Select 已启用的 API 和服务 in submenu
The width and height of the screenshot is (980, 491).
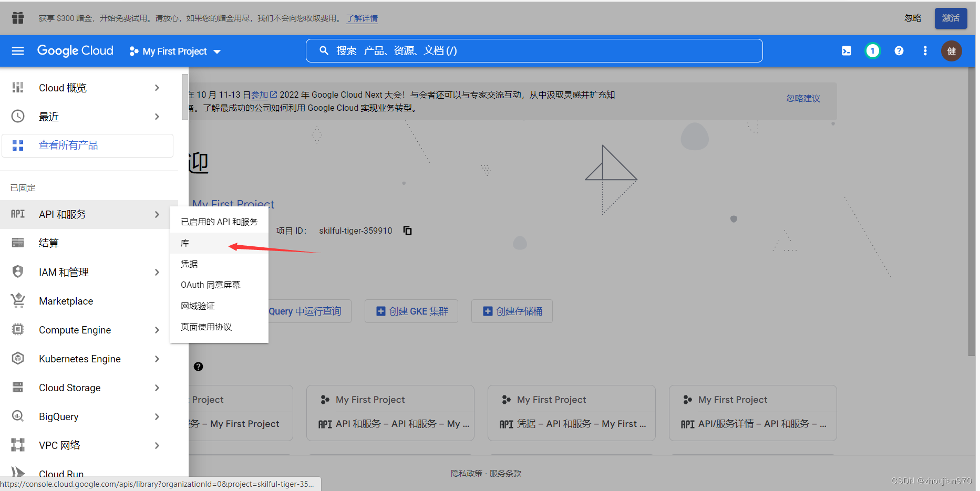pyautogui.click(x=219, y=222)
